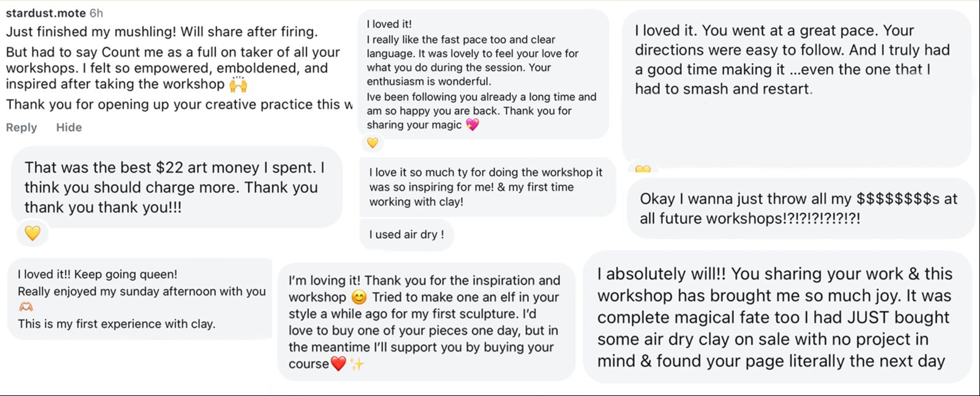Image resolution: width=980 pixels, height=396 pixels.
Task: Click the heart hands emoji in the Sunday afternoon message
Action: pos(26,307)
